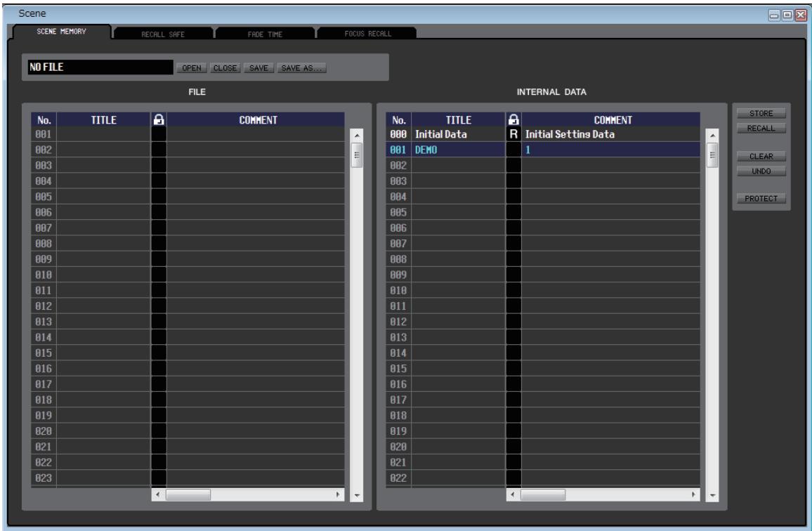Viewport: 812px width, 531px height.
Task: Click the RECALL scene button
Action: click(761, 129)
